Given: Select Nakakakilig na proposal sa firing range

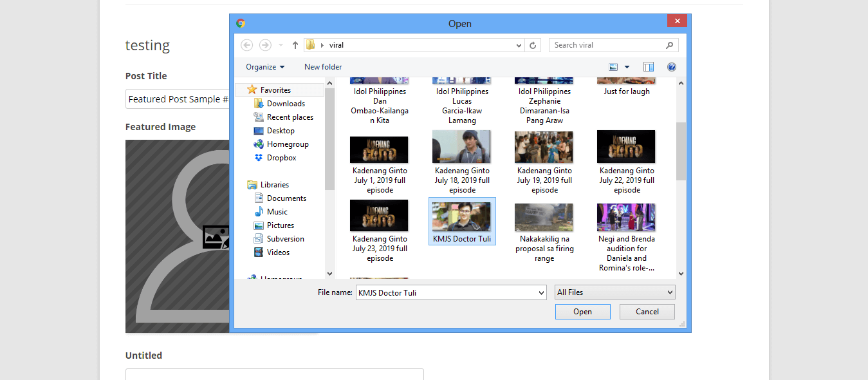Looking at the screenshot, I should pyautogui.click(x=544, y=232).
